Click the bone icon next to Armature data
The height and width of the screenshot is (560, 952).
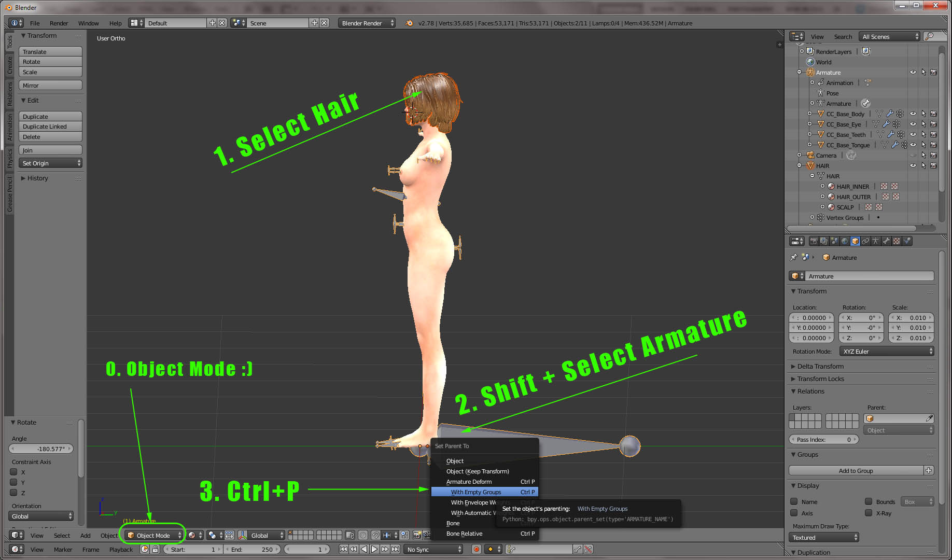pos(865,103)
